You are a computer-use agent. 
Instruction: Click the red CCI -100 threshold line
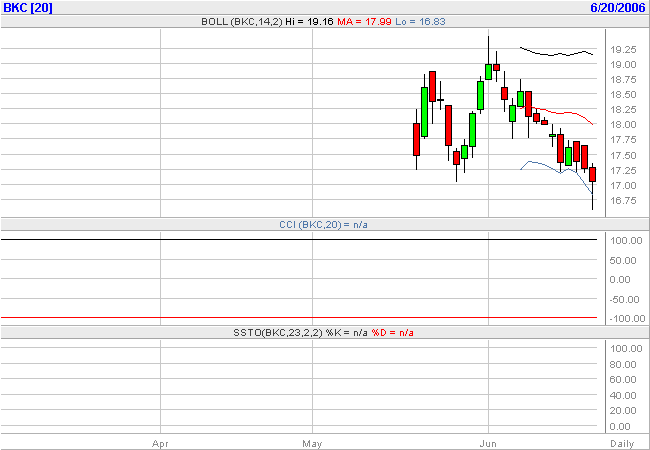[x=298, y=318]
